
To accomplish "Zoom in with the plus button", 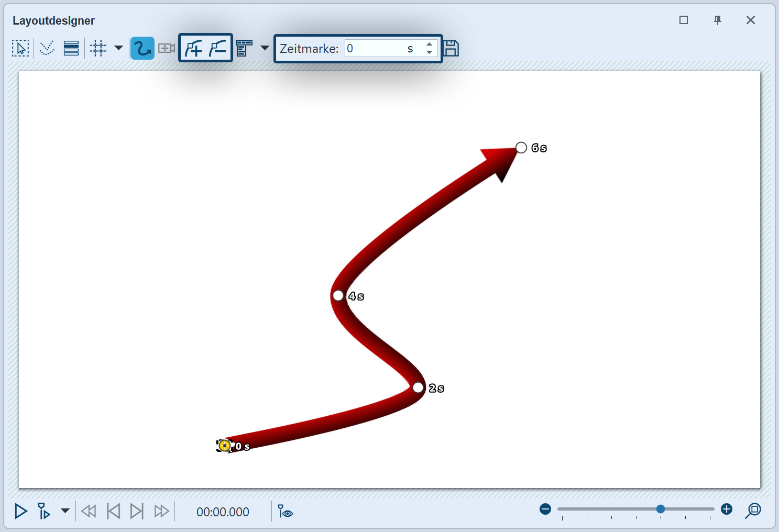I will click(727, 509).
